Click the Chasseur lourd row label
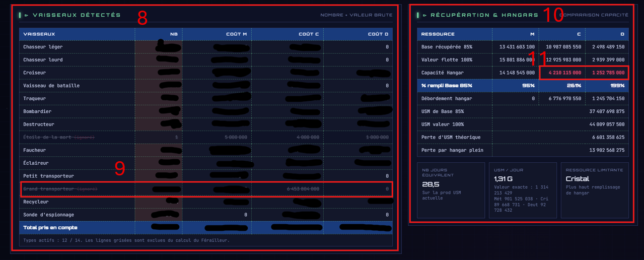Image resolution: width=644 pixels, height=260 pixels. tap(43, 60)
